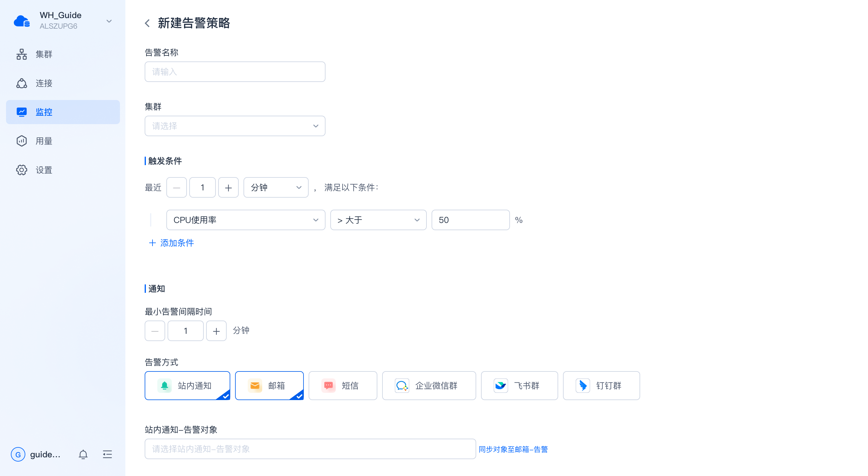Go to 用量 in sidebar
868x476 pixels.
pyautogui.click(x=63, y=141)
